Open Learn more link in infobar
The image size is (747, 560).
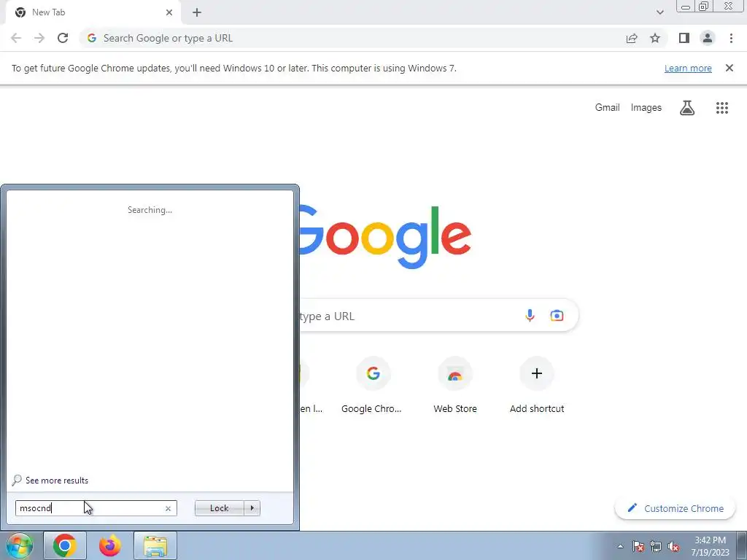click(688, 68)
